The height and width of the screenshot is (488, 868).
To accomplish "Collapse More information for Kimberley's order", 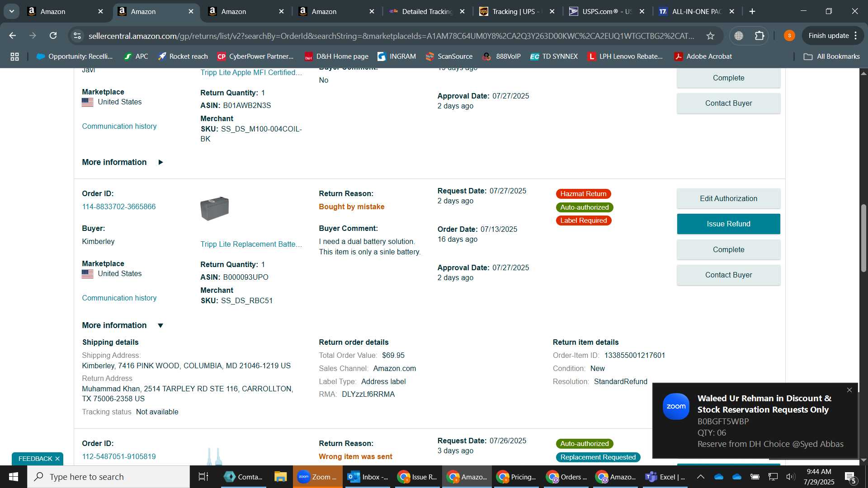I will [123, 325].
